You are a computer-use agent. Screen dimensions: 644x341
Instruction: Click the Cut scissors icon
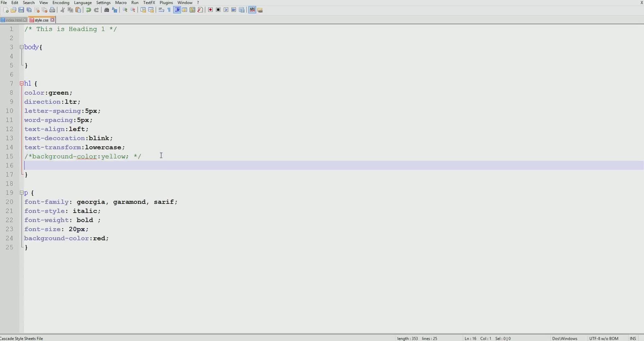(x=62, y=10)
